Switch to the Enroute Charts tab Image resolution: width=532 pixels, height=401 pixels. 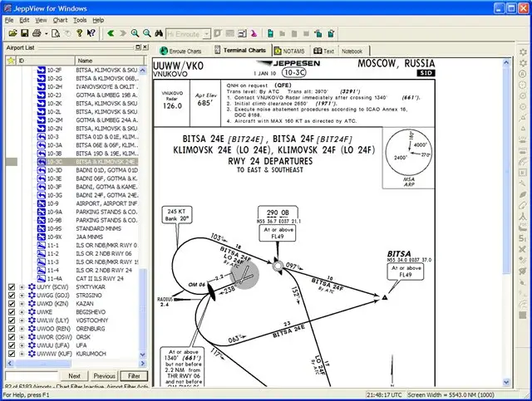[181, 51]
